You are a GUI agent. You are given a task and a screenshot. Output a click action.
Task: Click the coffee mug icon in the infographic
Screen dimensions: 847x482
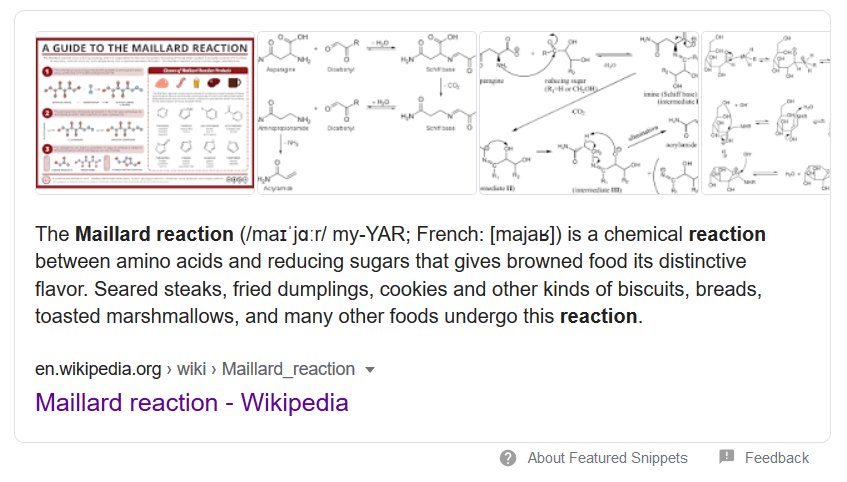[x=234, y=83]
